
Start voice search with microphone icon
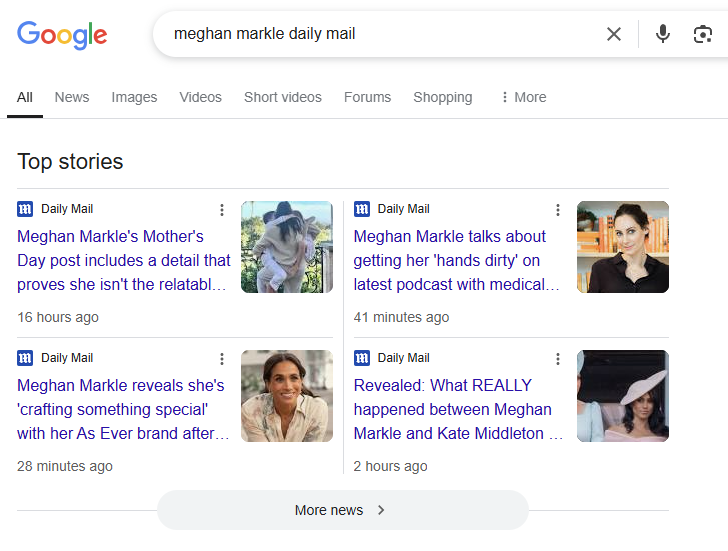(x=663, y=34)
